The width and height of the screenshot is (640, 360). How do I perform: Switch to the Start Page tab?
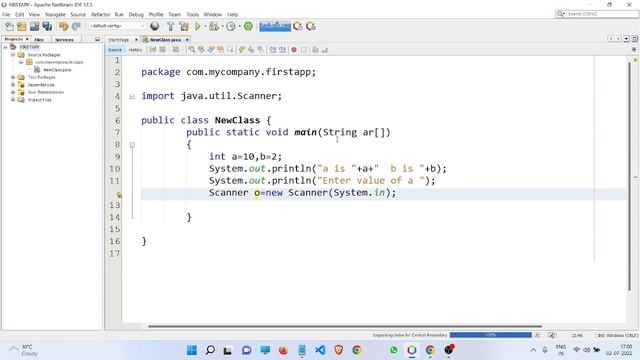(x=119, y=40)
